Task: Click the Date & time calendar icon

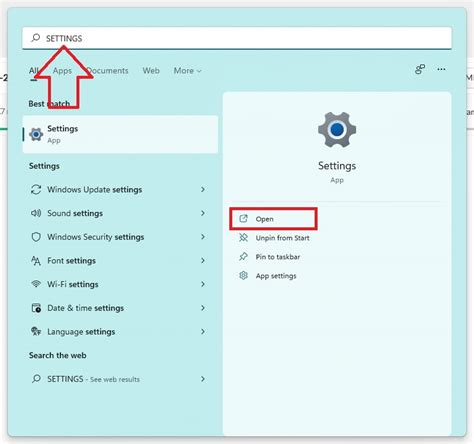Action: point(36,308)
